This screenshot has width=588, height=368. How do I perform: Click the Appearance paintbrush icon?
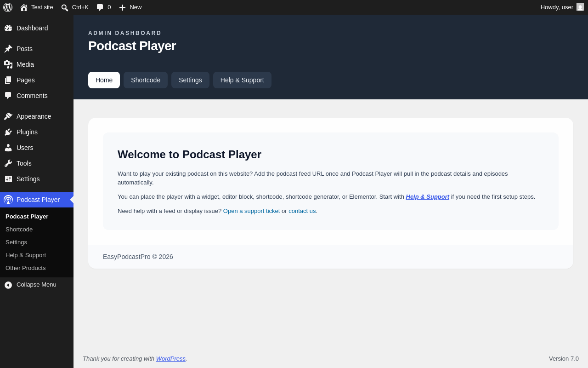click(x=8, y=116)
